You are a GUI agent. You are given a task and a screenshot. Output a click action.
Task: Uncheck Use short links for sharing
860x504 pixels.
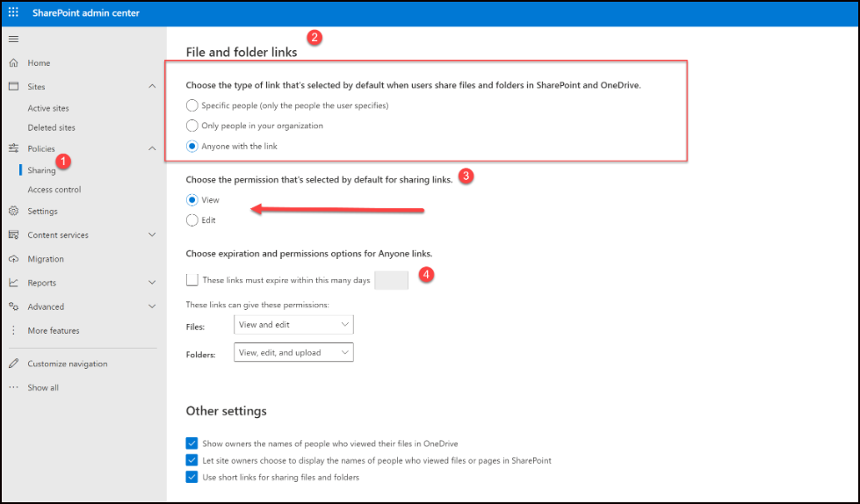pos(192,477)
